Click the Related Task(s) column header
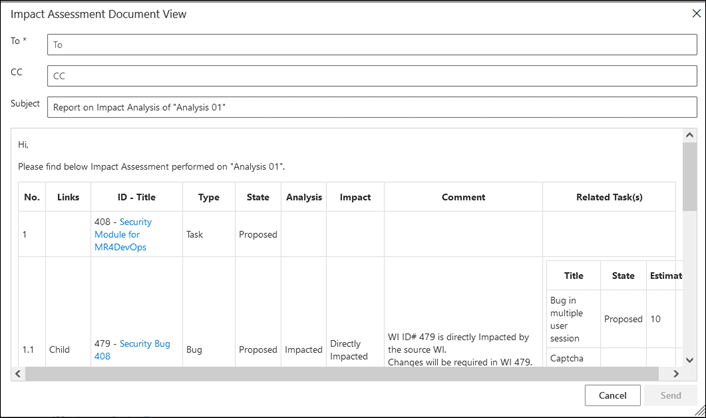 [x=609, y=197]
